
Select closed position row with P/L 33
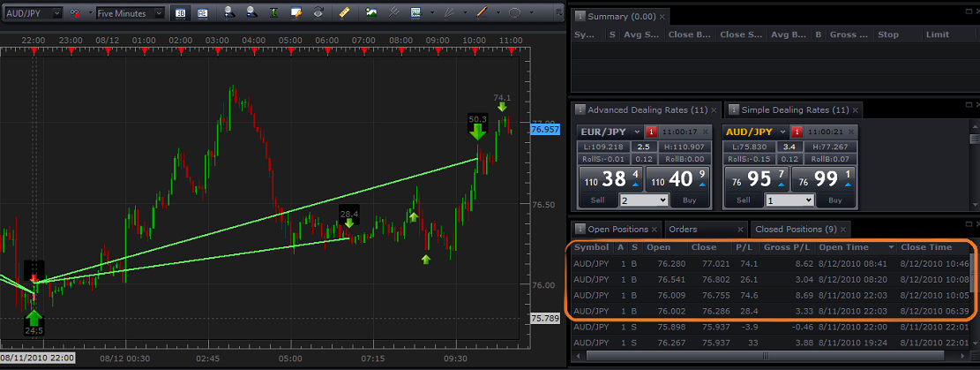(x=771, y=343)
